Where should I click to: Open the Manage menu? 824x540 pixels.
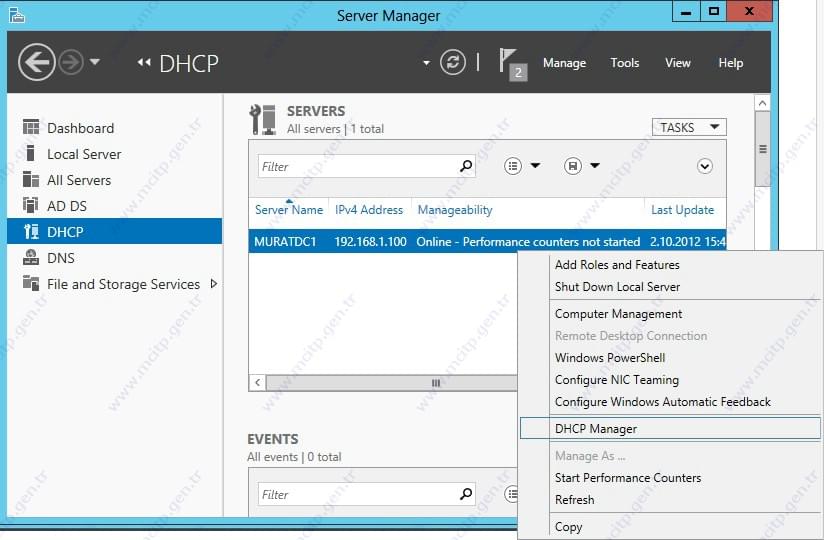pyautogui.click(x=564, y=63)
